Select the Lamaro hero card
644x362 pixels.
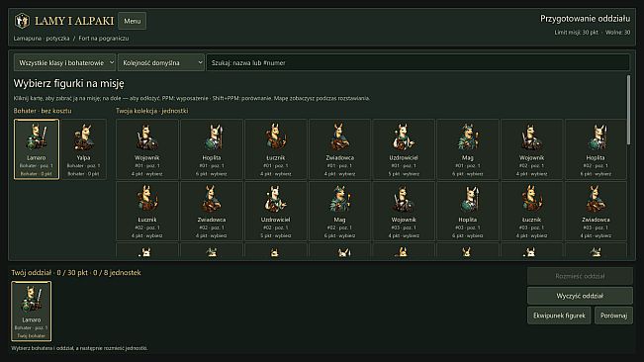37,149
